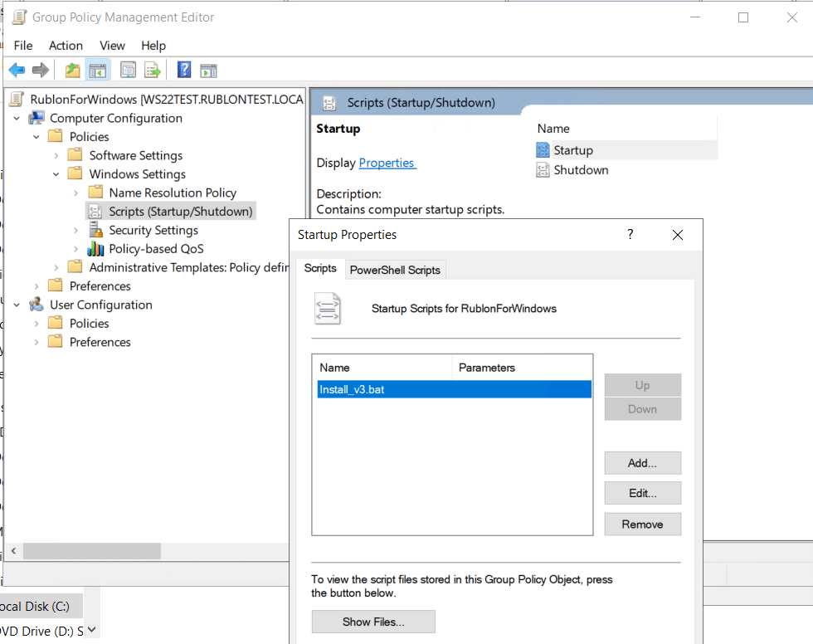The height and width of the screenshot is (644, 813).
Task: Click the tree pane horizontal scrollbar thumb
Action: pos(92,551)
